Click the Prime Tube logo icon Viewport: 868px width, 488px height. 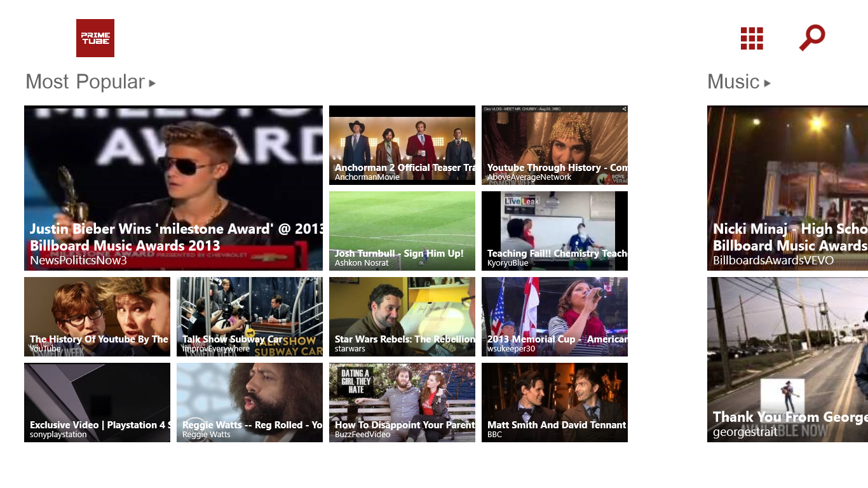click(95, 38)
